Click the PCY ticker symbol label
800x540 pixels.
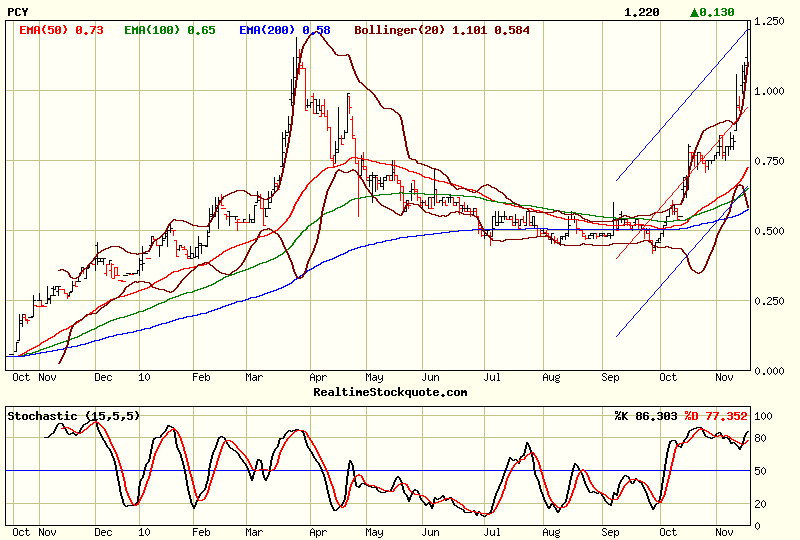click(18, 12)
